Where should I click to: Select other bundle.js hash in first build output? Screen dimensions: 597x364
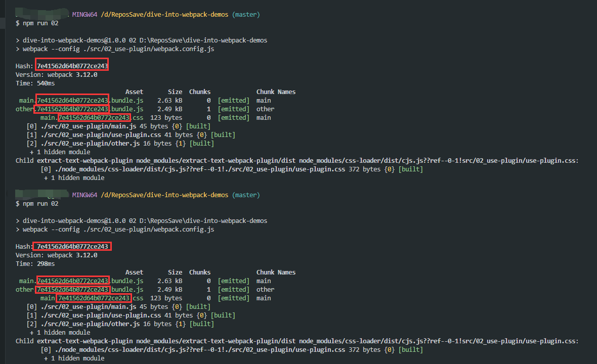coord(72,109)
